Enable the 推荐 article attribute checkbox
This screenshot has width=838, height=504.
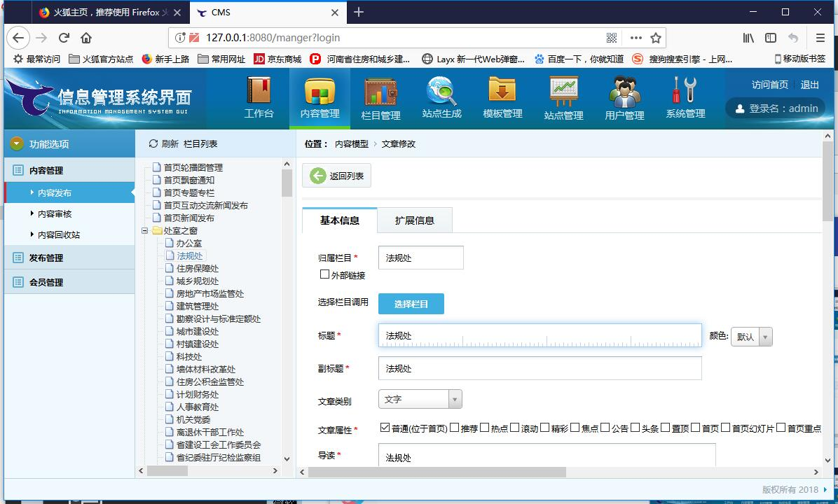pyautogui.click(x=454, y=428)
